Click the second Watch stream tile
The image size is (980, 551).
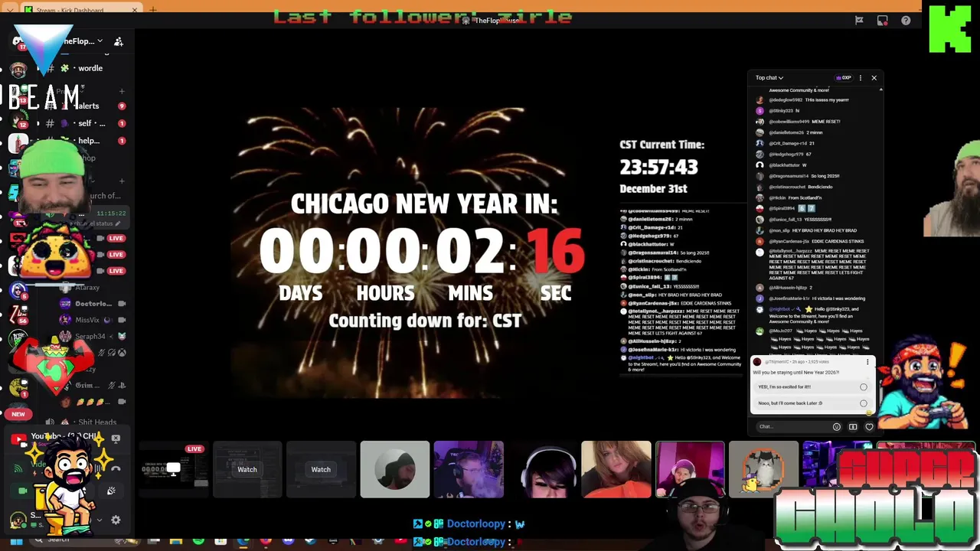[321, 469]
